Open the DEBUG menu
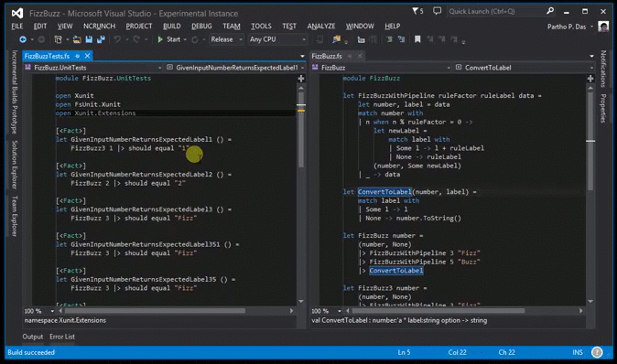The width and height of the screenshot is (617, 364). click(x=201, y=26)
